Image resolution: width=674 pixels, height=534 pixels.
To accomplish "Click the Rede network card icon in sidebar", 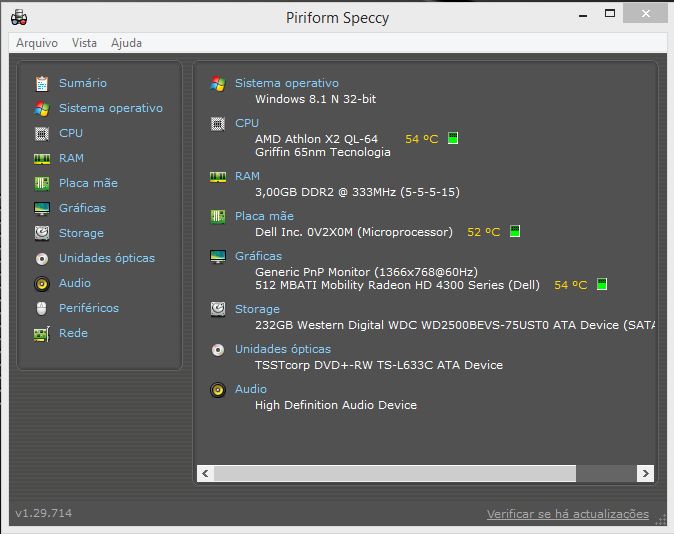I will (x=42, y=334).
